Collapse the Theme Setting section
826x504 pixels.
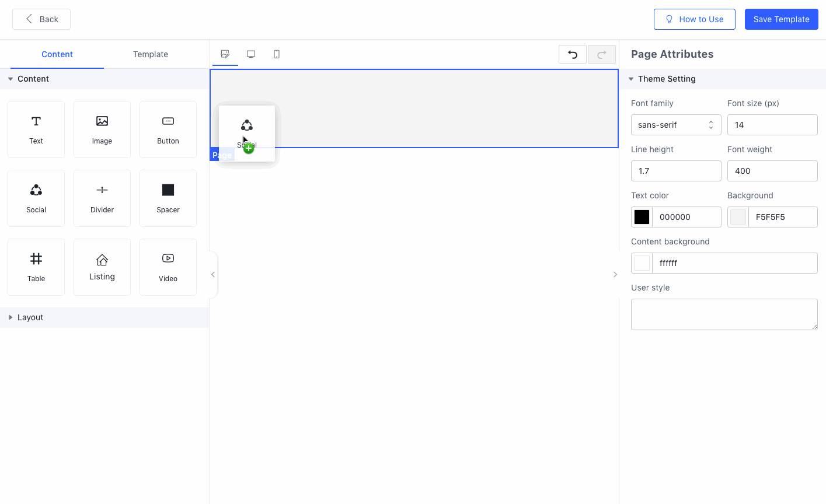click(x=666, y=79)
